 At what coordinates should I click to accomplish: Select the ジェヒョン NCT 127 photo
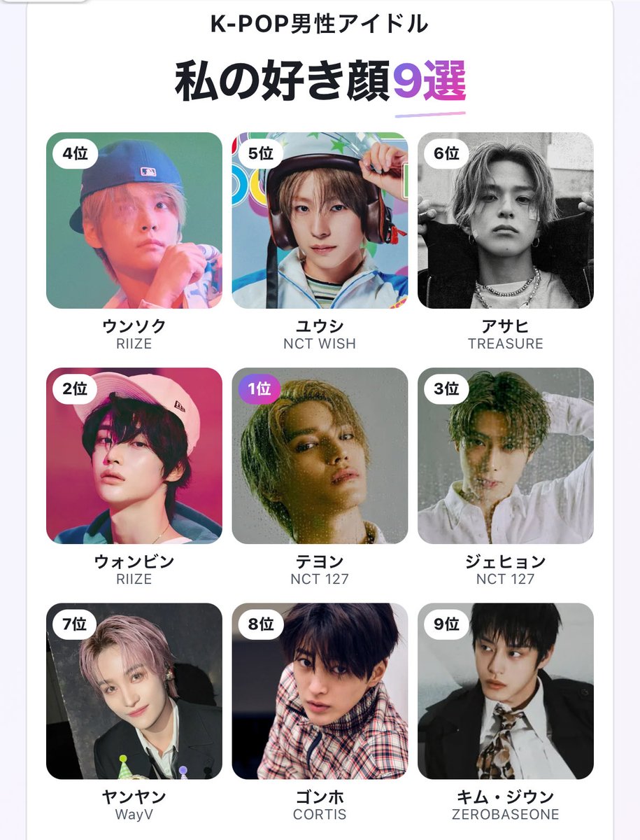click(x=506, y=456)
